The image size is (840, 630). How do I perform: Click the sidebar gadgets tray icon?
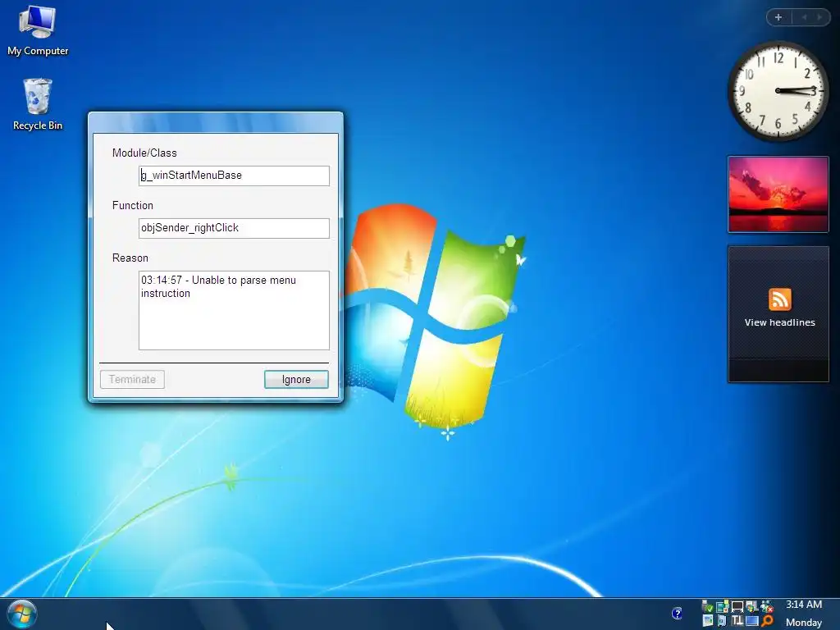point(723,606)
